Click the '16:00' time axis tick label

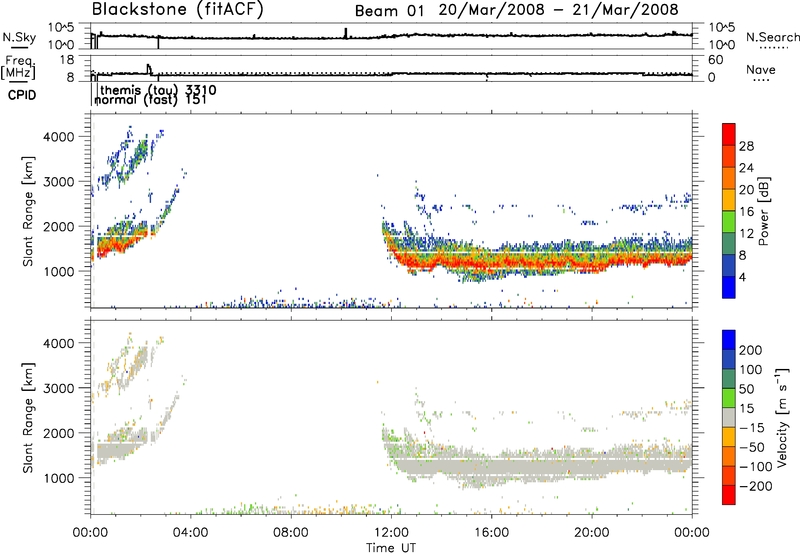491,533
